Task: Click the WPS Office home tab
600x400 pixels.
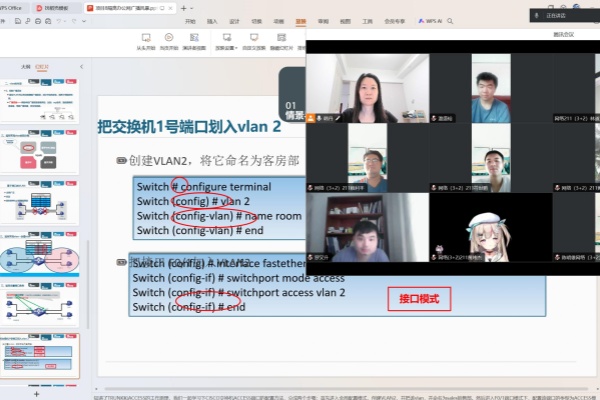Action: click(17, 7)
